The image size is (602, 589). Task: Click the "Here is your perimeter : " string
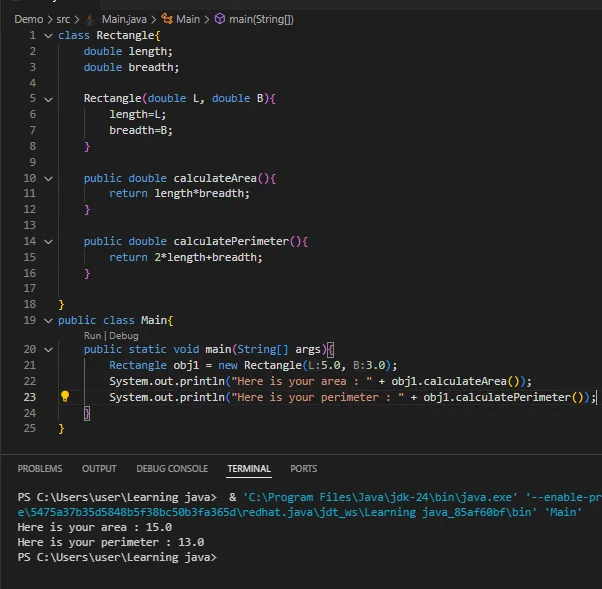(318, 397)
